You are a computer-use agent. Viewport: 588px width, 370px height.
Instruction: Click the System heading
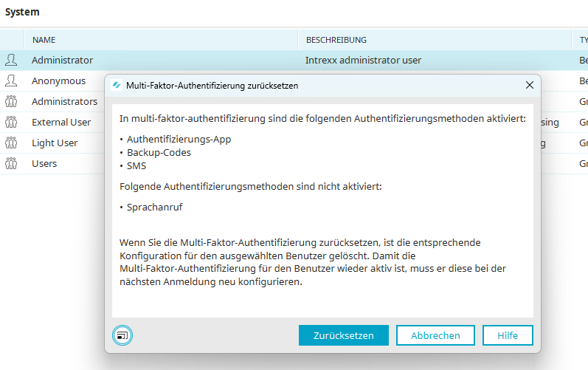pyautogui.click(x=22, y=12)
